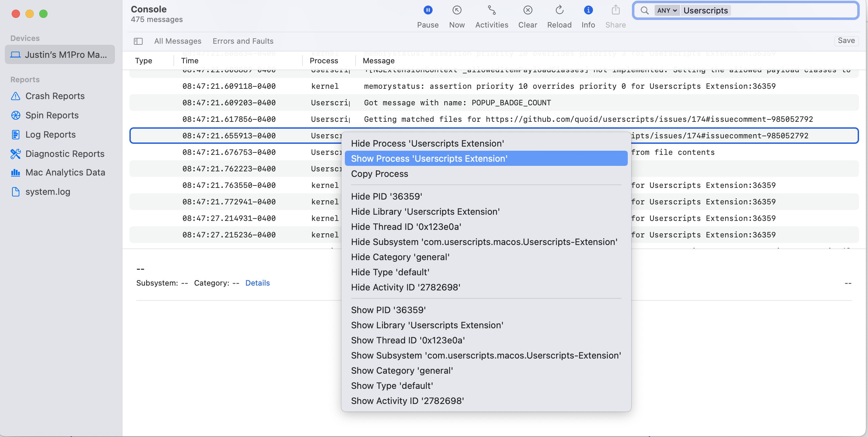Select Copy Process menu item
Viewport: 868px width, 437px height.
pyautogui.click(x=380, y=174)
